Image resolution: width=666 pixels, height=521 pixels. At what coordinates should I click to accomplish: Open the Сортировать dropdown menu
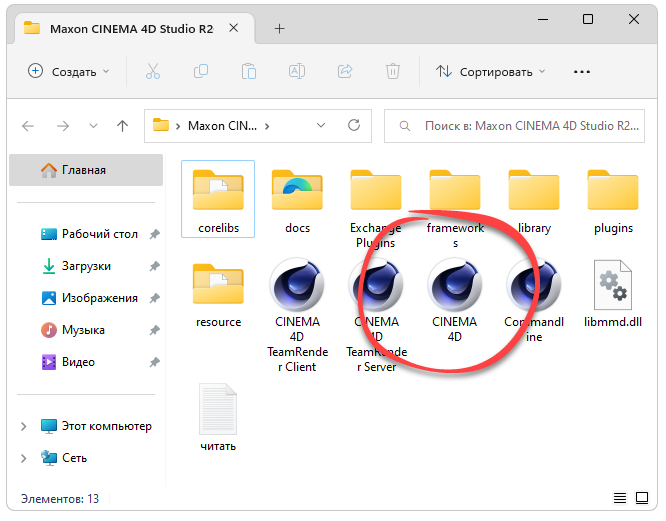pyautogui.click(x=490, y=72)
